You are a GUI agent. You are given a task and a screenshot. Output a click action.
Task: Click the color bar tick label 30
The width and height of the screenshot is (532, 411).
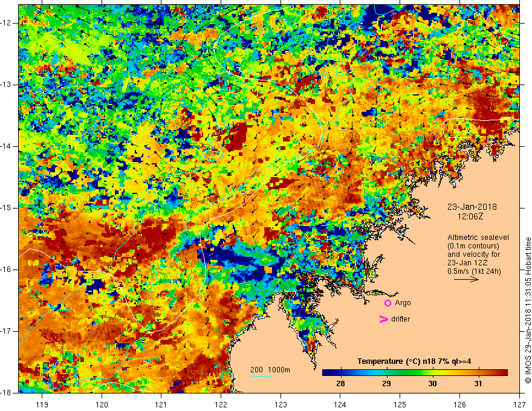[x=432, y=384]
